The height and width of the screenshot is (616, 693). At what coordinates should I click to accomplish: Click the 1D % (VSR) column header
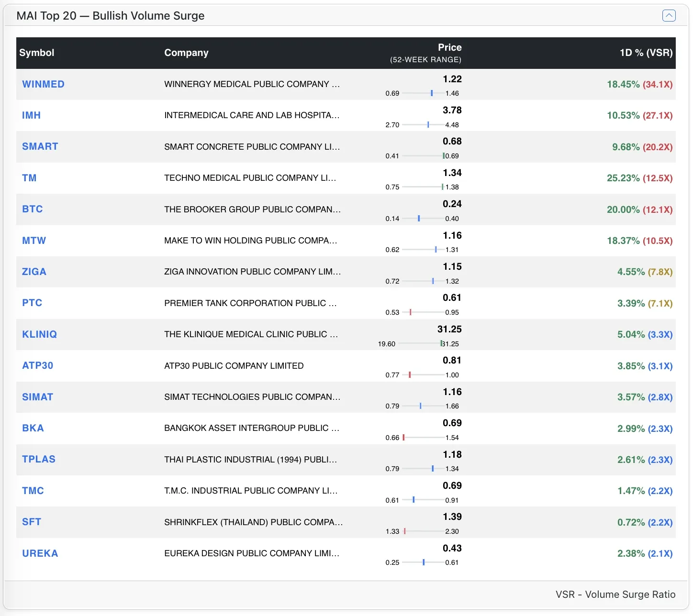click(646, 53)
